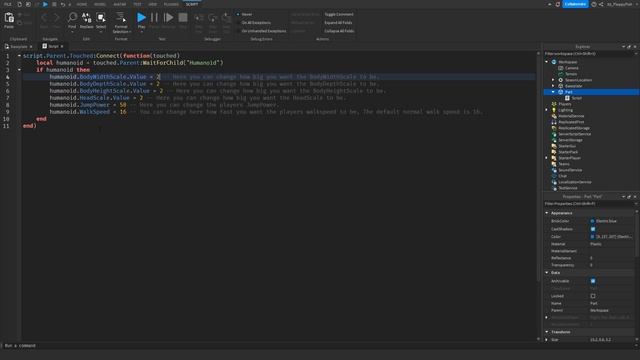Click the Format Selection icon

[121, 18]
